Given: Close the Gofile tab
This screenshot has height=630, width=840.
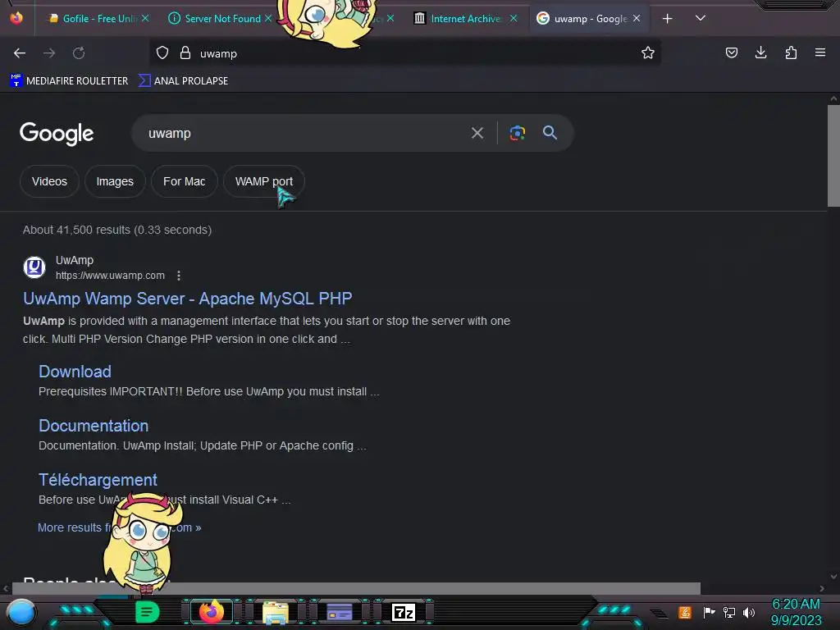Looking at the screenshot, I should 145,18.
